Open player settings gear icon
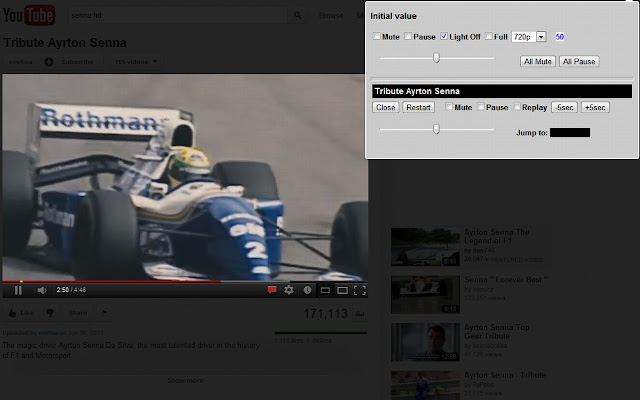Image resolution: width=640 pixels, height=400 pixels. coord(289,290)
